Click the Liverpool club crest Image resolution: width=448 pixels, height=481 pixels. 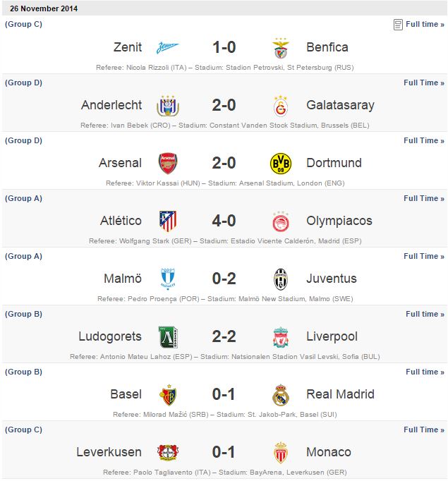281,337
